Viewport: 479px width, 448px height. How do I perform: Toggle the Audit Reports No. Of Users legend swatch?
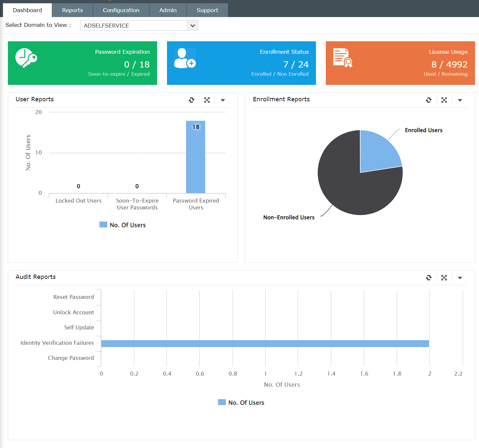coord(222,402)
